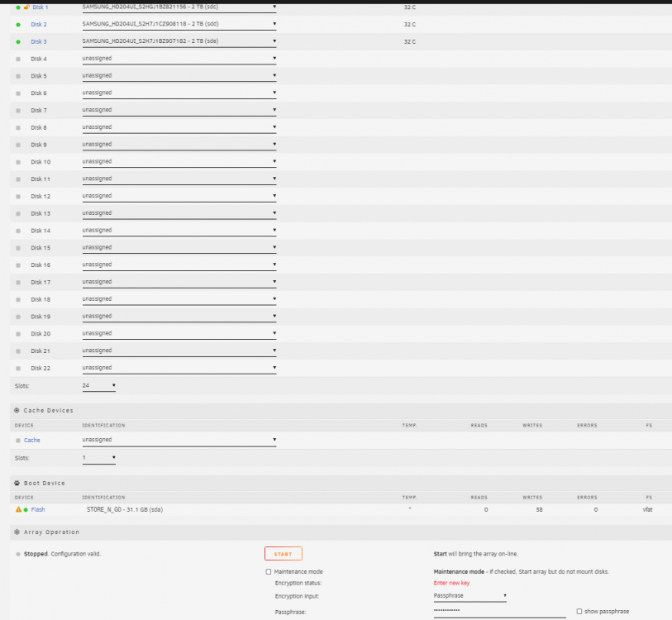Click the Cache Devices section heading

click(x=49, y=410)
